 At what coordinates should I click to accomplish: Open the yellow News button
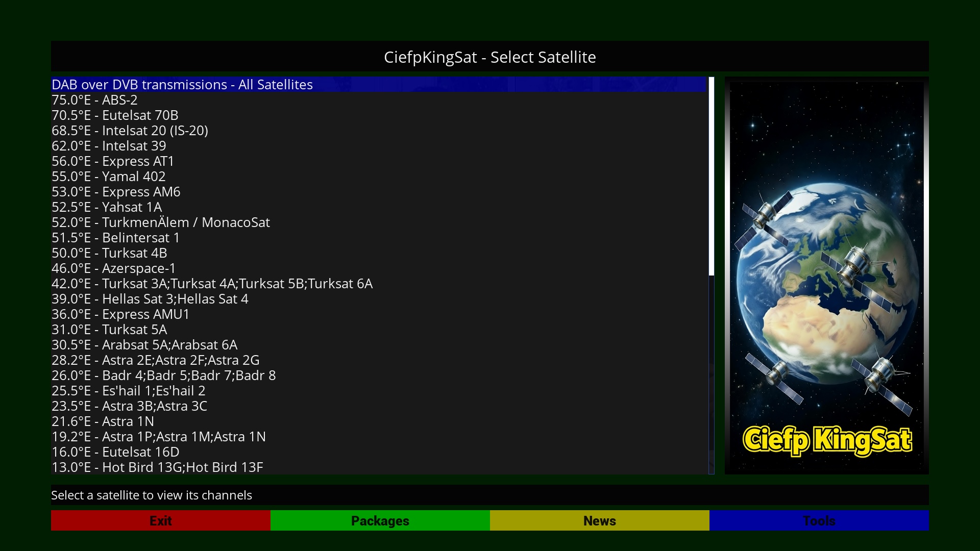point(600,520)
